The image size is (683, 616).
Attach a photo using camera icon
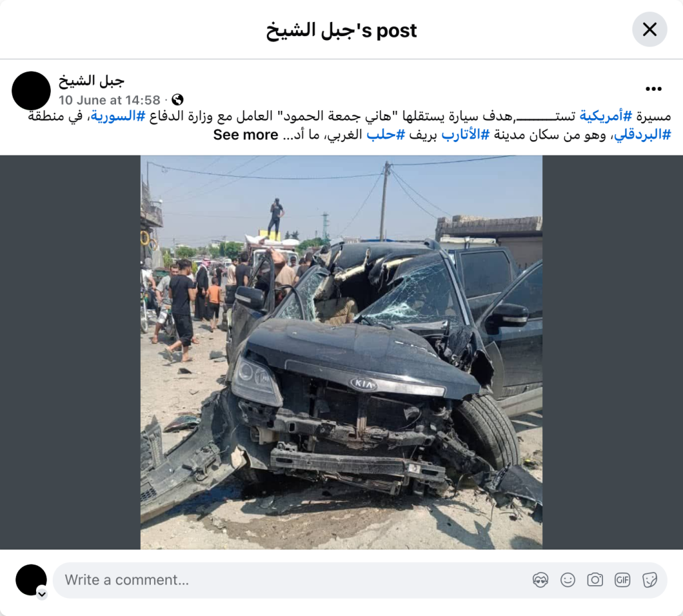[595, 580]
